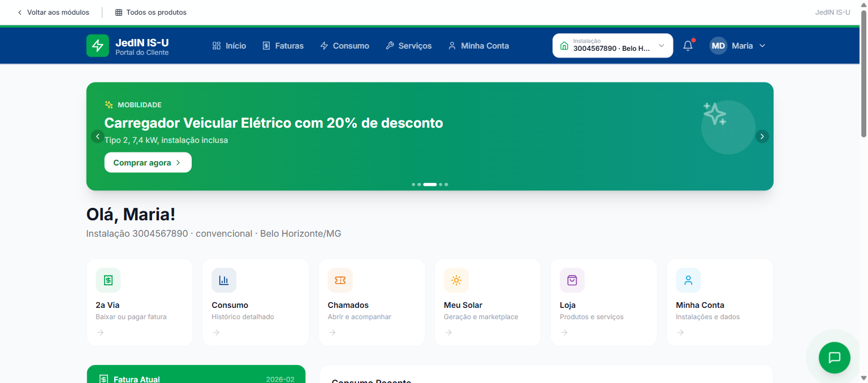Screen dimensions: 868x383
Task: Open the Faturas navigation menu item
Action: point(283,46)
